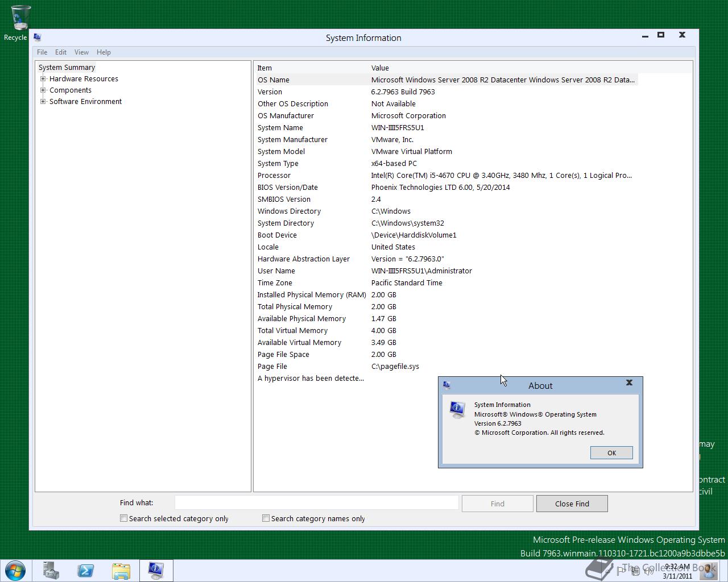Expand the Components node
The width and height of the screenshot is (728, 582).
coord(43,90)
